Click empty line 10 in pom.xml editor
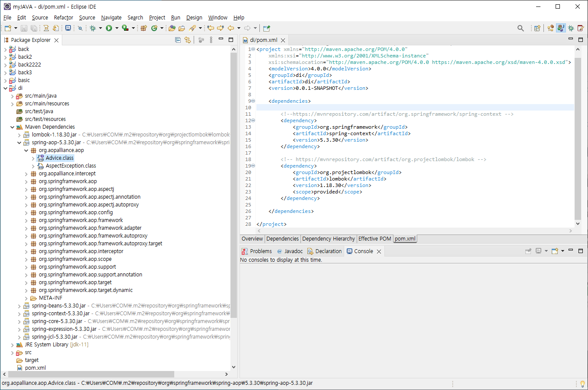 [415, 108]
